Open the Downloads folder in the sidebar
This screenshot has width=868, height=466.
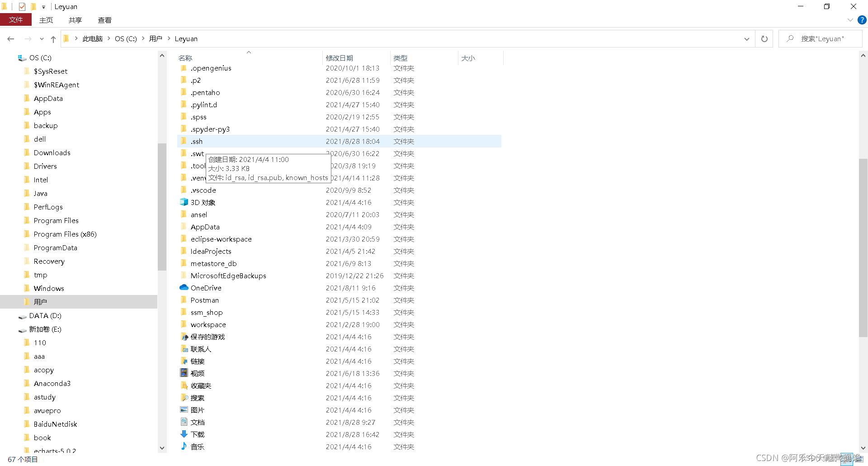[x=52, y=152]
